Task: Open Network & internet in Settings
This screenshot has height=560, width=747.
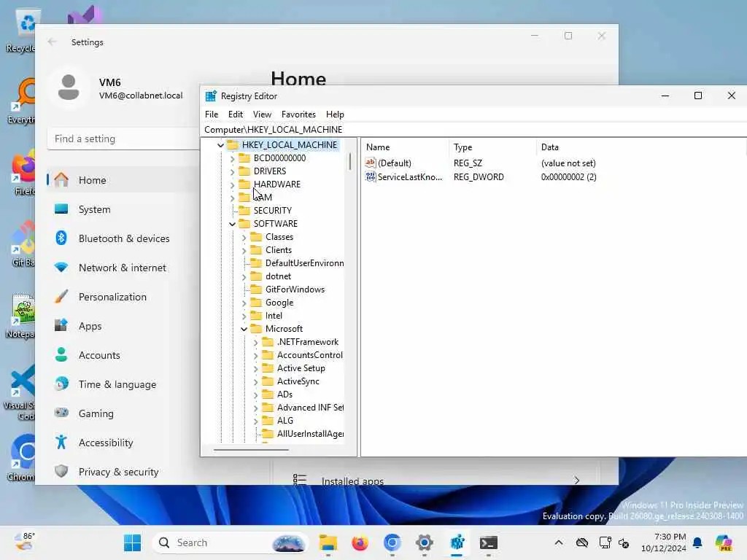Action: [123, 268]
